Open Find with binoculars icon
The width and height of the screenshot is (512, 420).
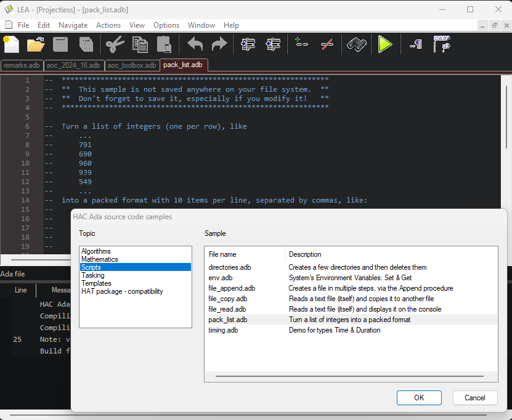tap(357, 44)
